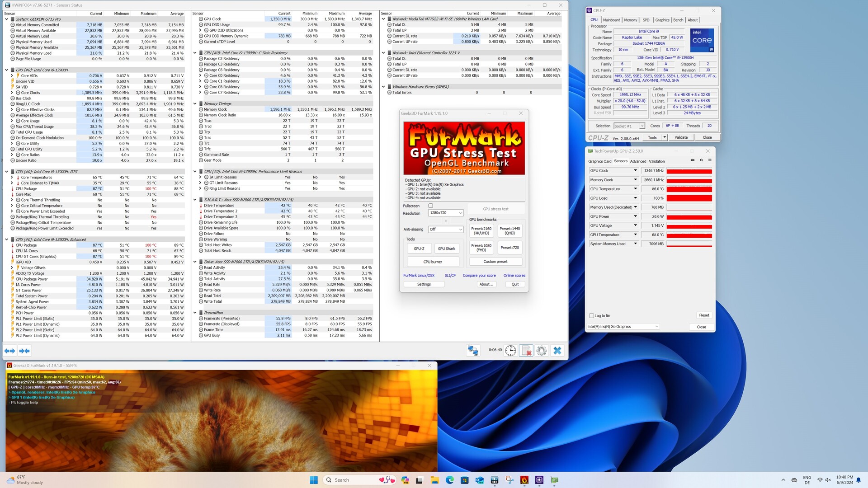The width and height of the screenshot is (868, 488).
Task: Open the GPU-Z graphics adapter selector dropdown
Action: tap(623, 326)
